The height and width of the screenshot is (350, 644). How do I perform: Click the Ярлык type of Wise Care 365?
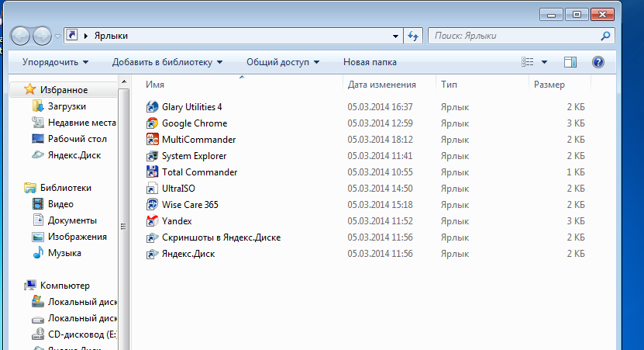coord(455,205)
